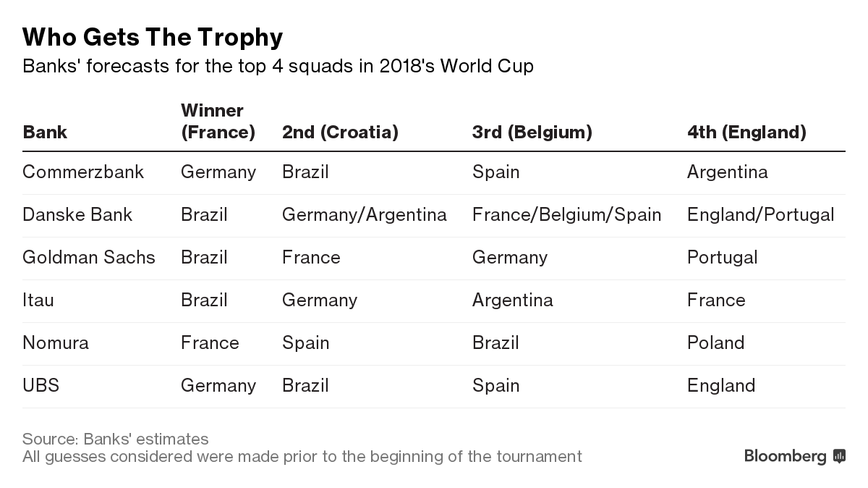The image size is (868, 488).
Task: Select the Bank column header
Action: (45, 132)
